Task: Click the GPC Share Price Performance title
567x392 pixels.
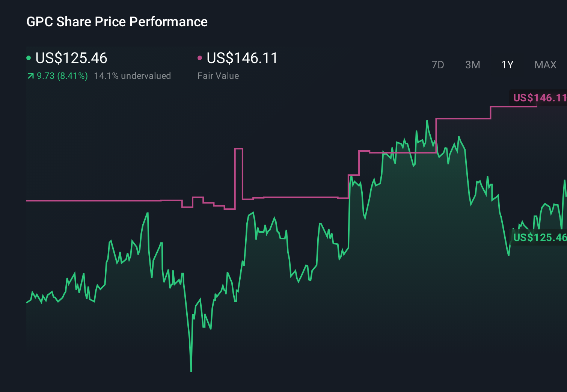Action: tap(117, 22)
